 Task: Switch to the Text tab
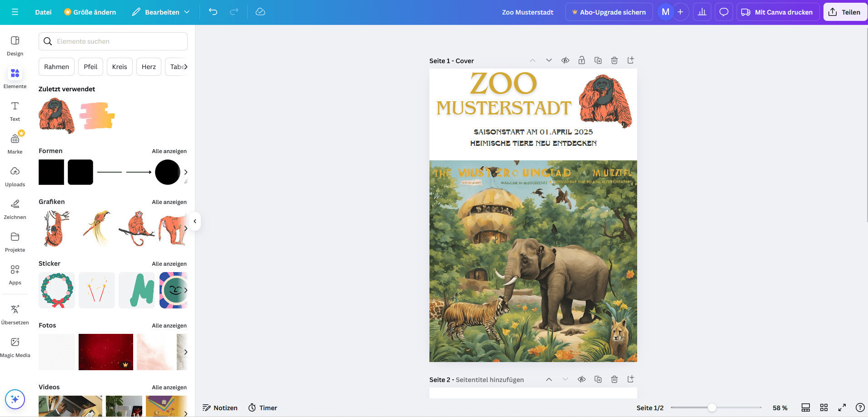pyautogui.click(x=15, y=111)
